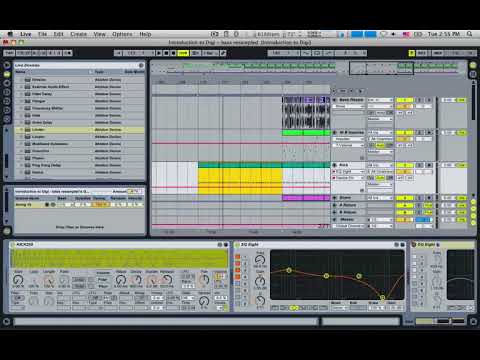Image resolution: width=480 pixels, height=360 pixels.
Task: Toggle the yellow OVR overdub switch
Action: click(183, 53)
